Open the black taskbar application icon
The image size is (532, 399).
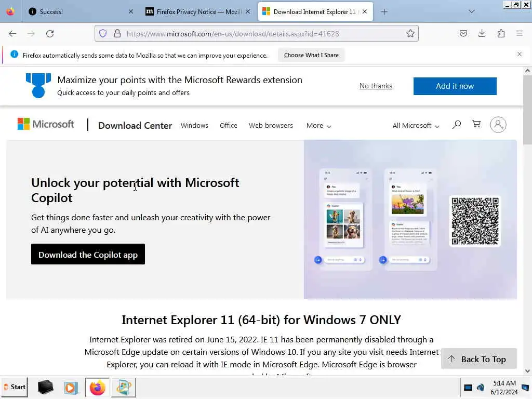[x=46, y=387]
